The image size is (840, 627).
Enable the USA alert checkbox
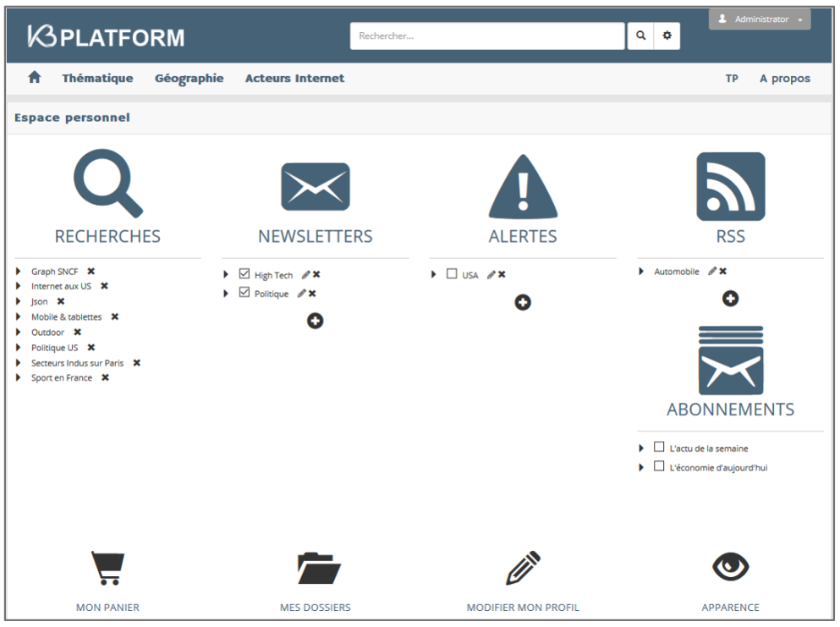(x=452, y=274)
